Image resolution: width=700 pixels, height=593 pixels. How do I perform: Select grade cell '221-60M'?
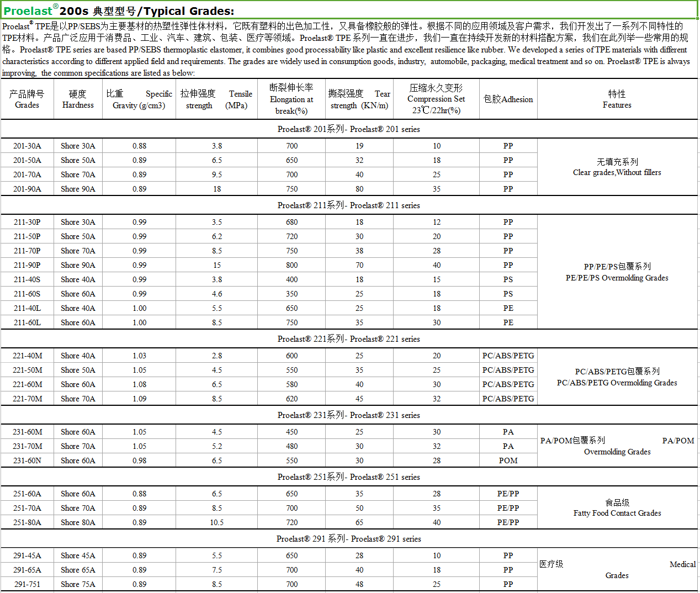click(x=27, y=384)
